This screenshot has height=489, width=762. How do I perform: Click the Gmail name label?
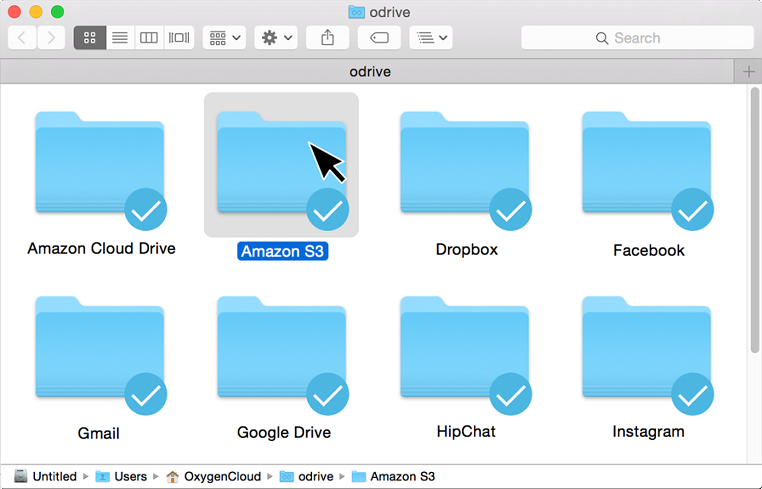(x=99, y=433)
